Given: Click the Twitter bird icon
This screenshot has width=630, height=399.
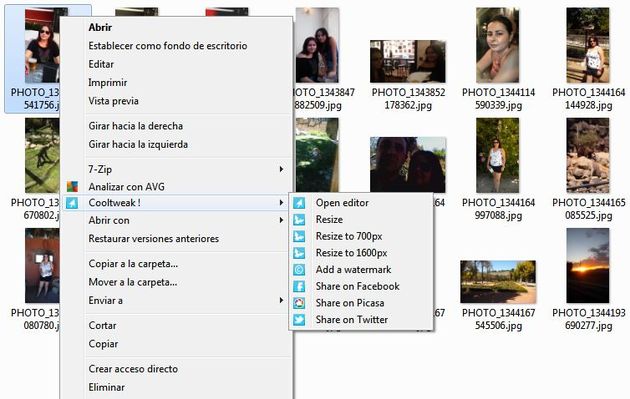Looking at the screenshot, I should tap(299, 320).
